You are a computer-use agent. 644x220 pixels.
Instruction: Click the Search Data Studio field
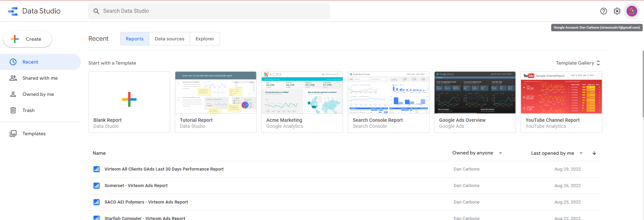209,11
